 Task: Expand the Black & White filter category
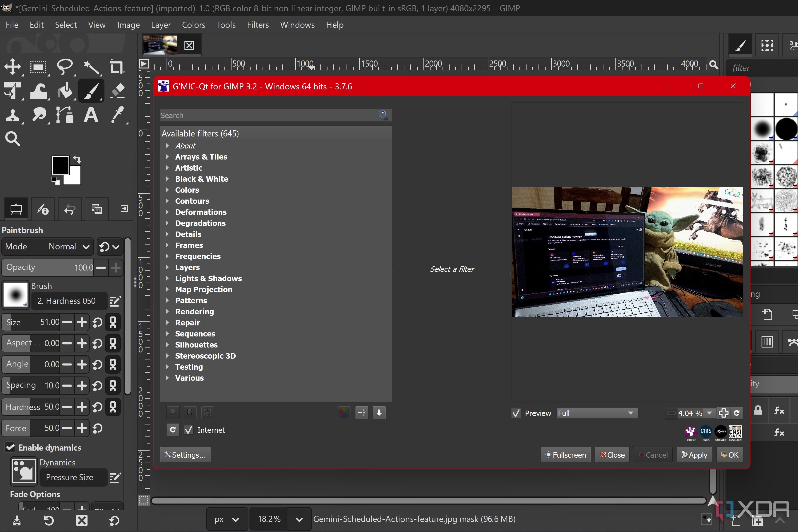167,179
